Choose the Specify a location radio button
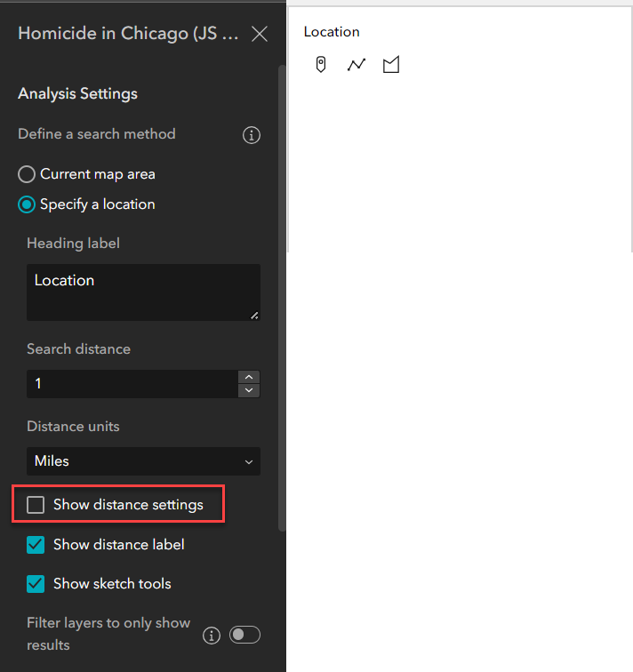Viewport: 633px width, 672px height. tap(27, 204)
